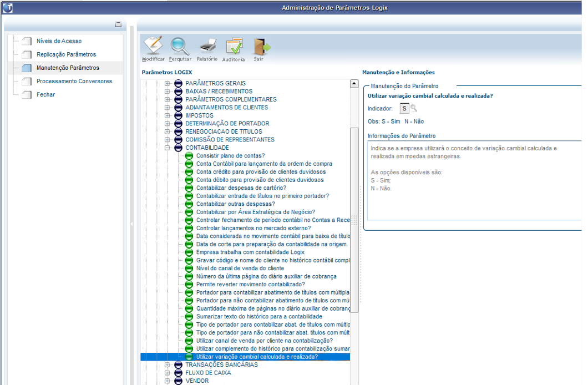Click the Indicador input field
Image resolution: width=588 pixels, height=385 pixels.
coord(404,108)
